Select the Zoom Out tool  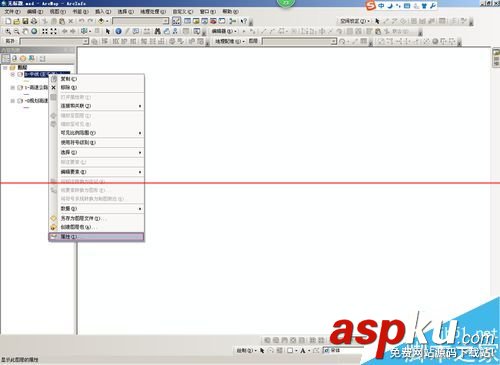[16, 31]
